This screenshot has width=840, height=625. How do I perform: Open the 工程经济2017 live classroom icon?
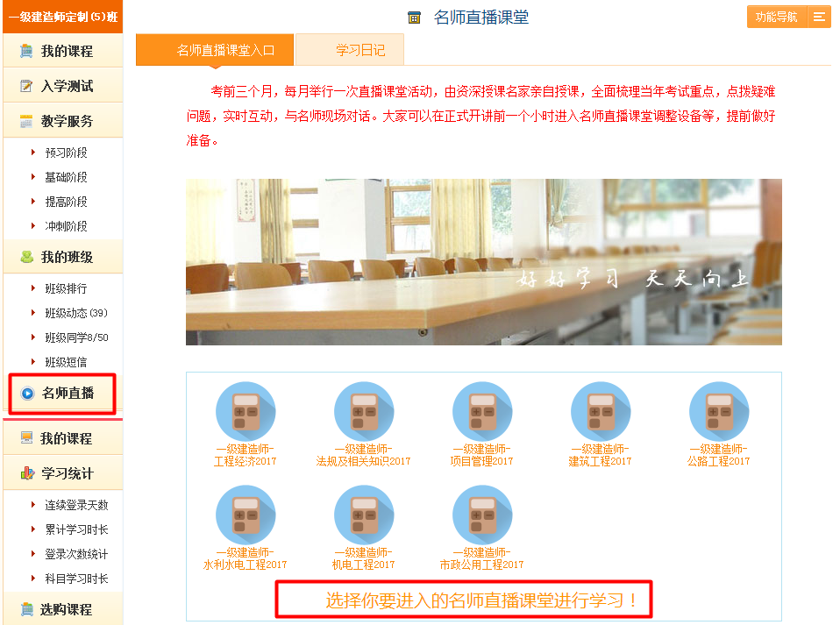pos(246,410)
